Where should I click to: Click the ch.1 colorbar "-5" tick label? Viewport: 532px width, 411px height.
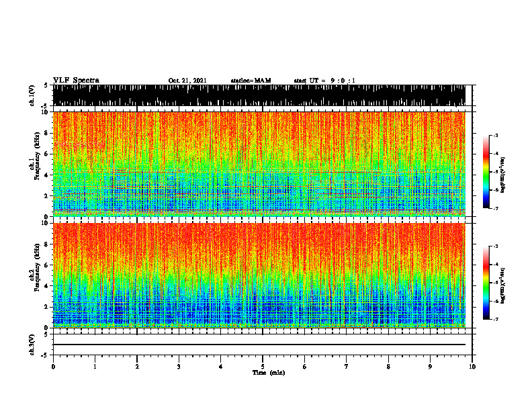coord(495,172)
